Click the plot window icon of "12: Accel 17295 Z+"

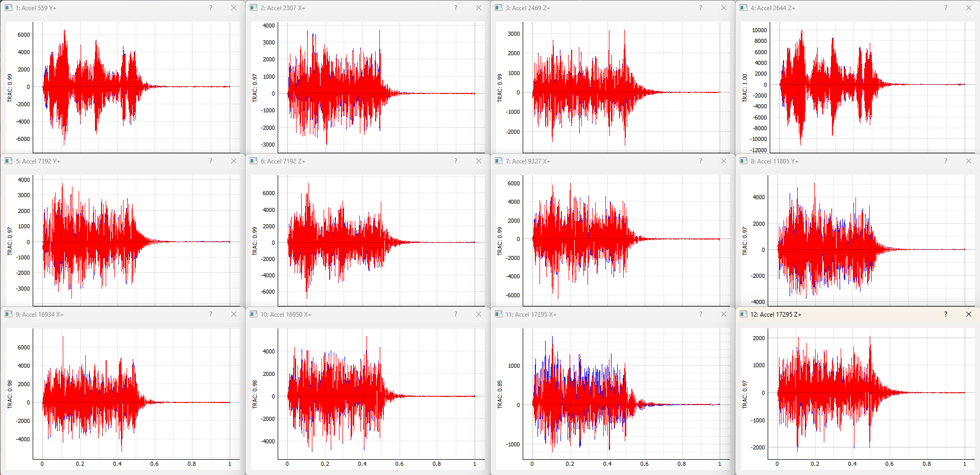(x=744, y=315)
